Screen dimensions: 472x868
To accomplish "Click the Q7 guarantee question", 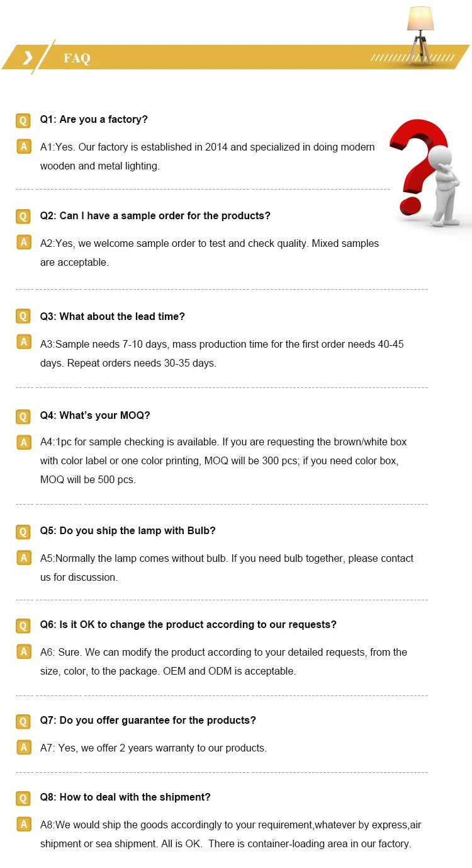I will (x=148, y=720).
